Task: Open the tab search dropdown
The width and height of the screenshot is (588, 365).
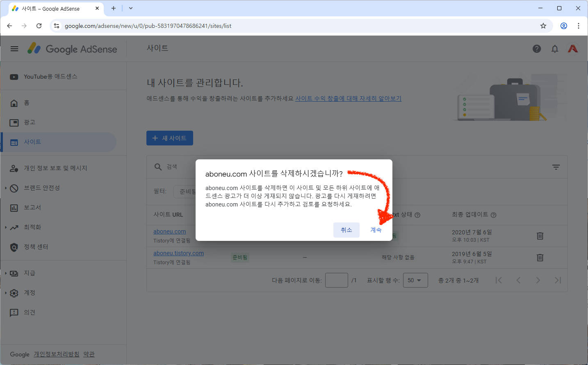Action: [131, 8]
